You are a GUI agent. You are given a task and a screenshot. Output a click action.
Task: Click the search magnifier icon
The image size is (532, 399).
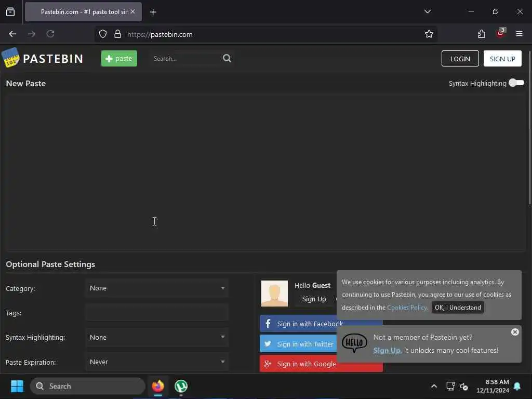[227, 58]
